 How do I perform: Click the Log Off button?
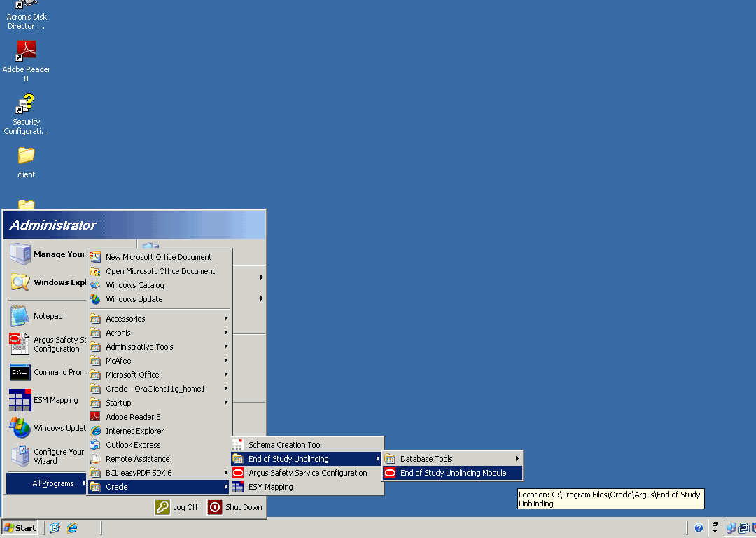(x=177, y=507)
